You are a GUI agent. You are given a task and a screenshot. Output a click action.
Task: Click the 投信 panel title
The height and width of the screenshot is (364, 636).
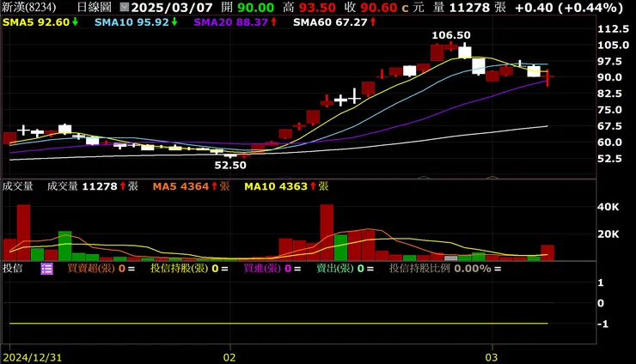click(13, 269)
